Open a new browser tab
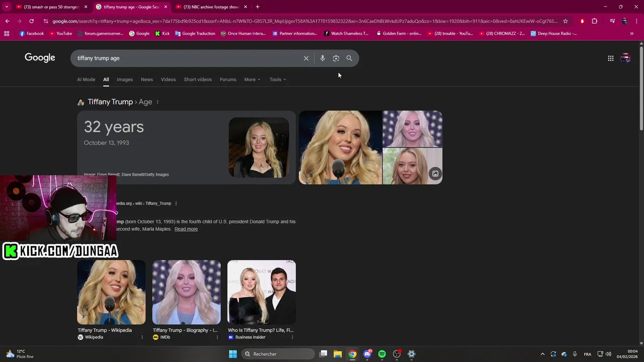 coord(257,7)
